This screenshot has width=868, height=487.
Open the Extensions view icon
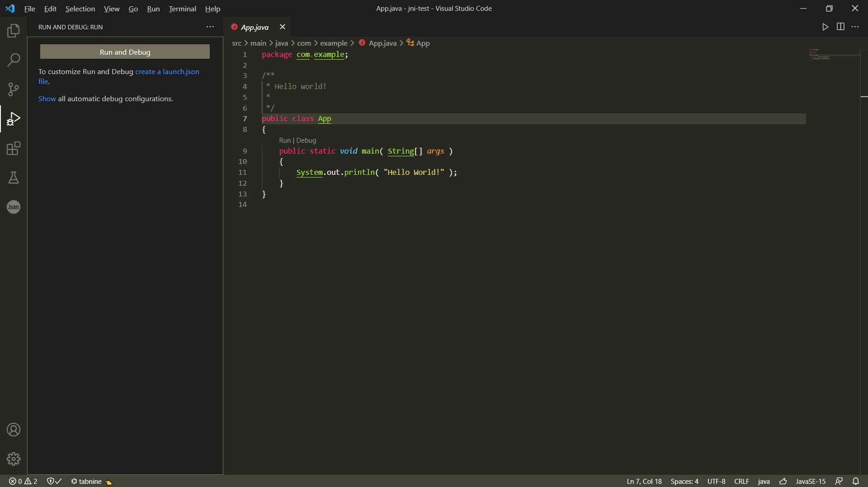(x=14, y=148)
